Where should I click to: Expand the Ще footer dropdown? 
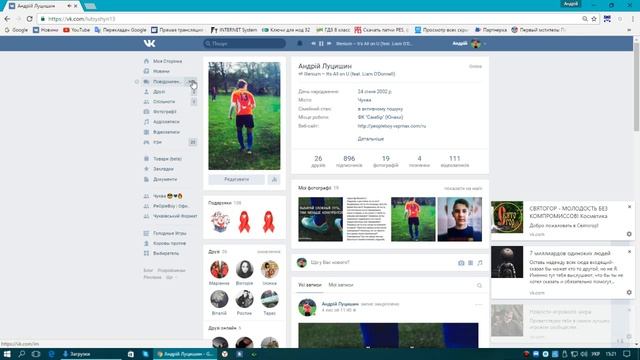pyautogui.click(x=171, y=277)
